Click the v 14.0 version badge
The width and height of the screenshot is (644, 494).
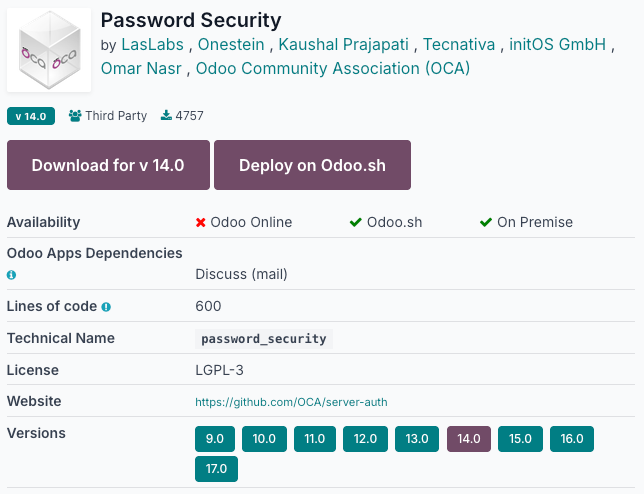click(x=31, y=116)
